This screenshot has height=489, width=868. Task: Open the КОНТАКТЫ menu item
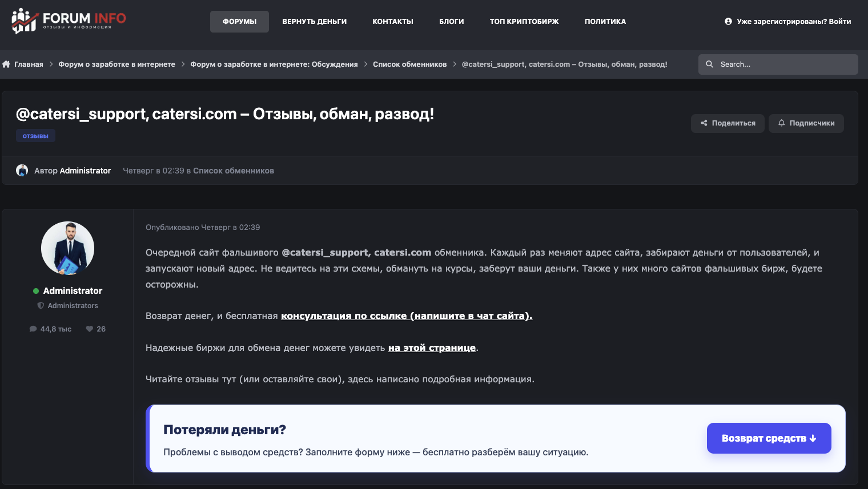[393, 22]
